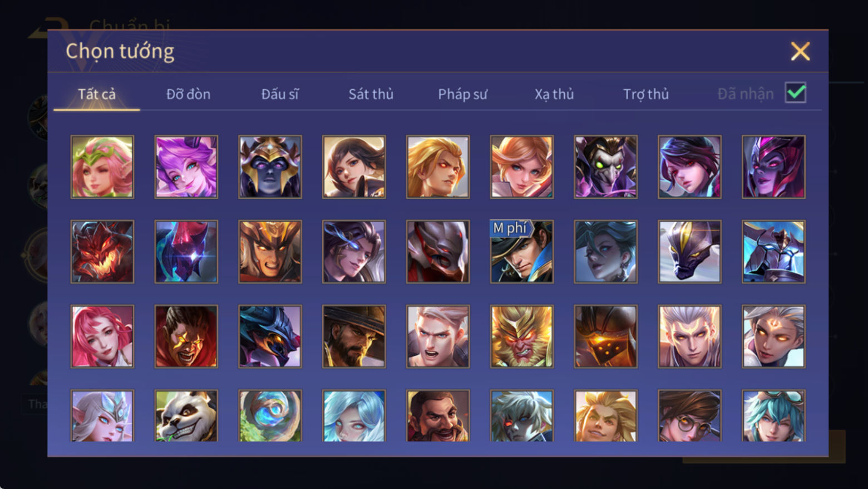
Task: Switch to the "Pháp sư" tab
Action: (x=462, y=94)
